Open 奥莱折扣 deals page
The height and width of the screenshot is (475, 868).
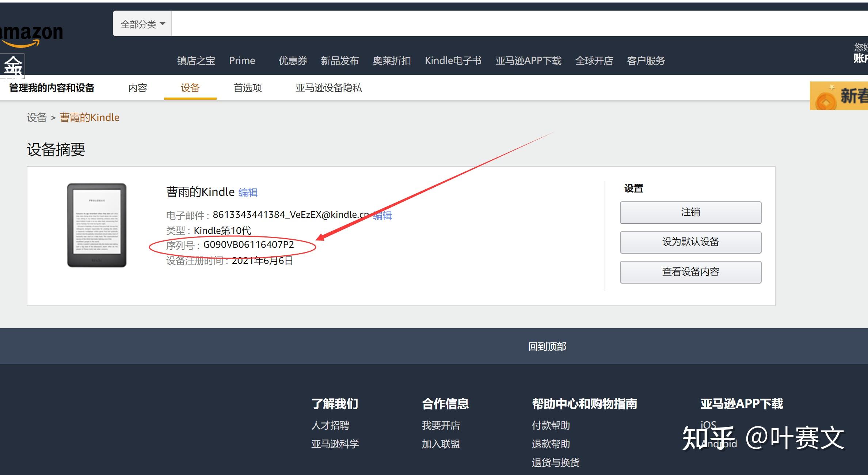[x=392, y=61]
